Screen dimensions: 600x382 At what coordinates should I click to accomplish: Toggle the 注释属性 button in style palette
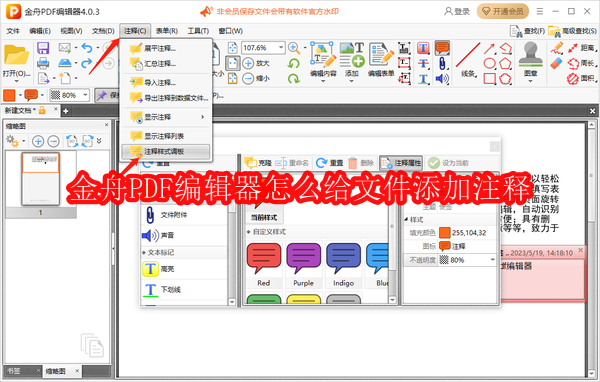[x=401, y=163]
